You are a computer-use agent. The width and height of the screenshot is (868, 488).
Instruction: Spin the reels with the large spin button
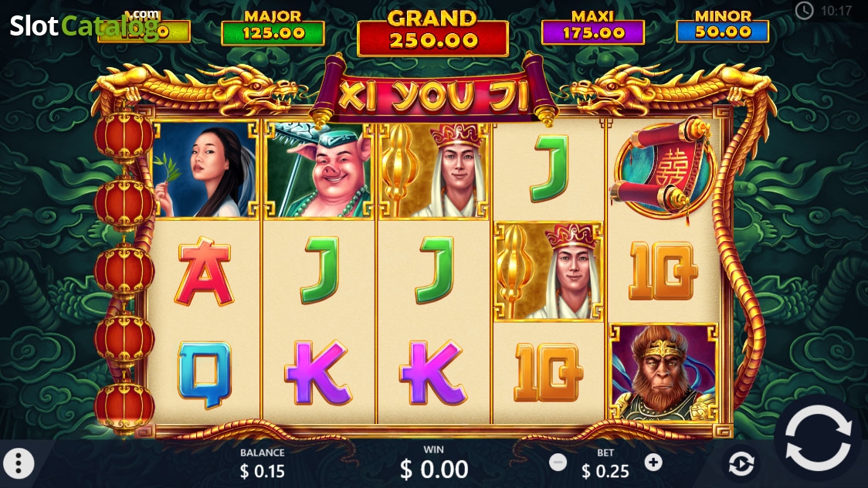point(818,438)
